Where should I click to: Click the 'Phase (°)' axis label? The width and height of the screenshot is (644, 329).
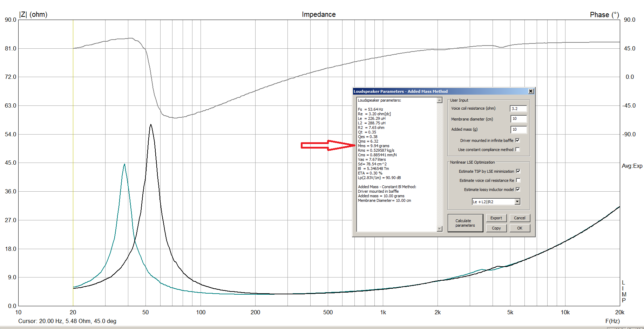point(604,15)
